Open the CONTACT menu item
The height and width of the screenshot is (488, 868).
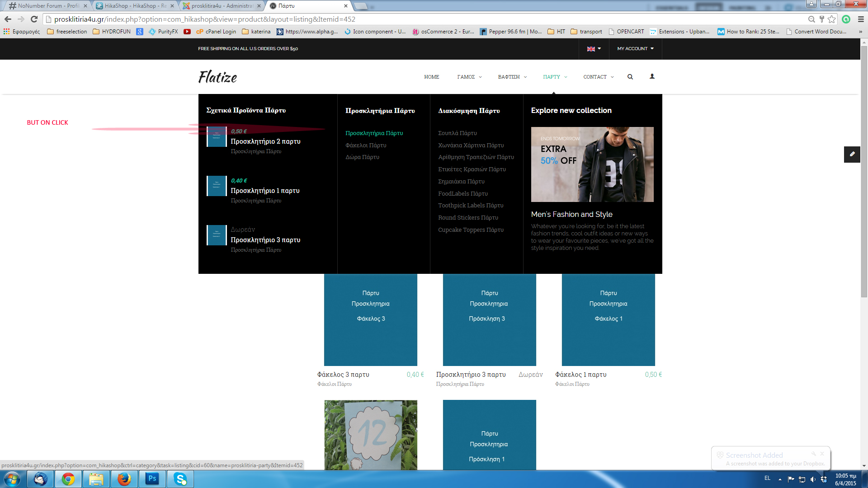pyautogui.click(x=598, y=77)
